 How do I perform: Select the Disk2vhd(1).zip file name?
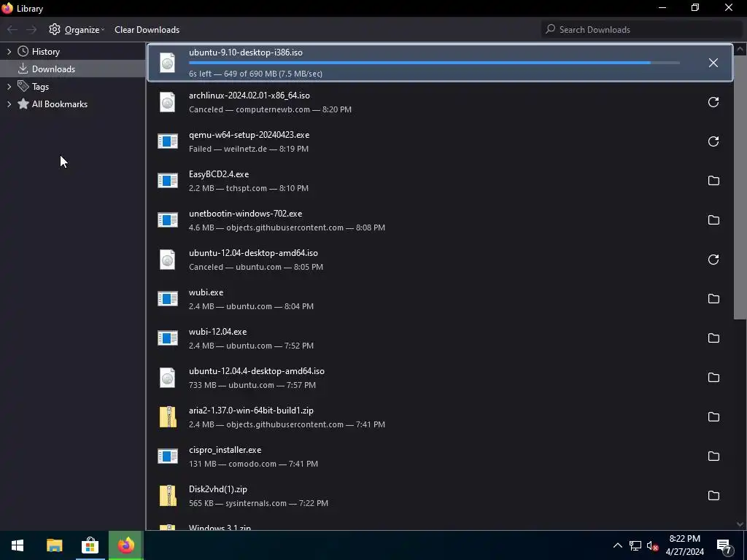[217, 489]
